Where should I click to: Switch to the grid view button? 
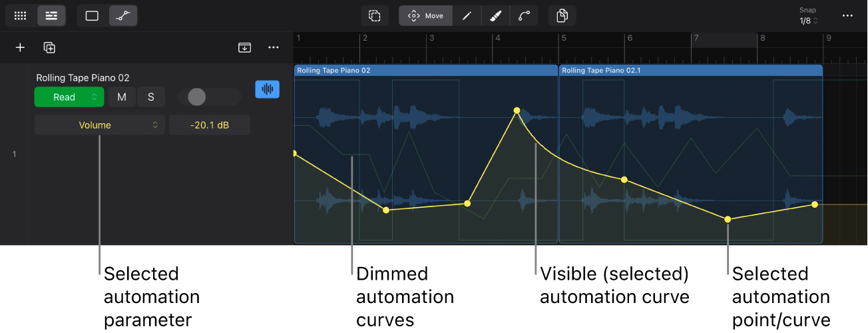pyautogui.click(x=21, y=15)
